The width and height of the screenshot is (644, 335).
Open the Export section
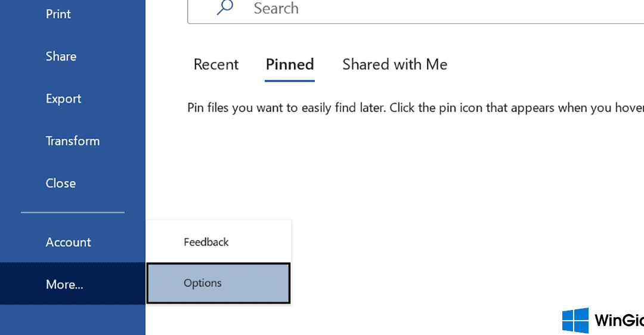tap(63, 98)
